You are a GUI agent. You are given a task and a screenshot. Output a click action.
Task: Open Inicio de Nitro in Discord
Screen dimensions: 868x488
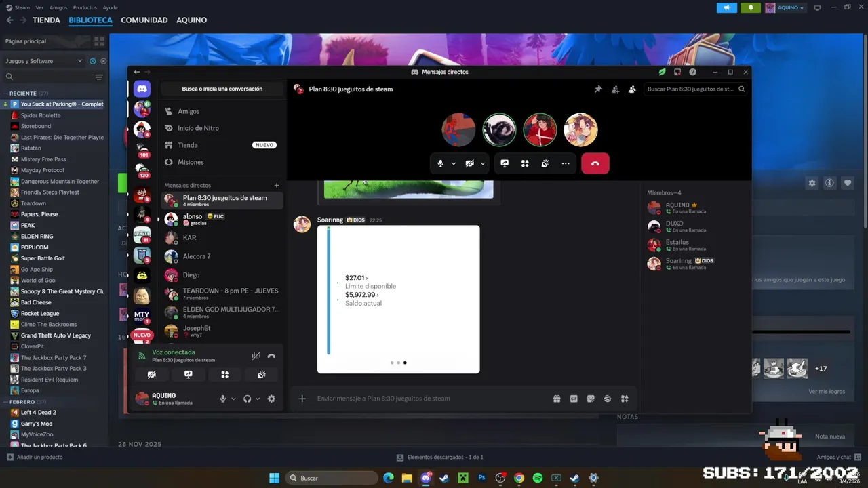[x=222, y=128]
